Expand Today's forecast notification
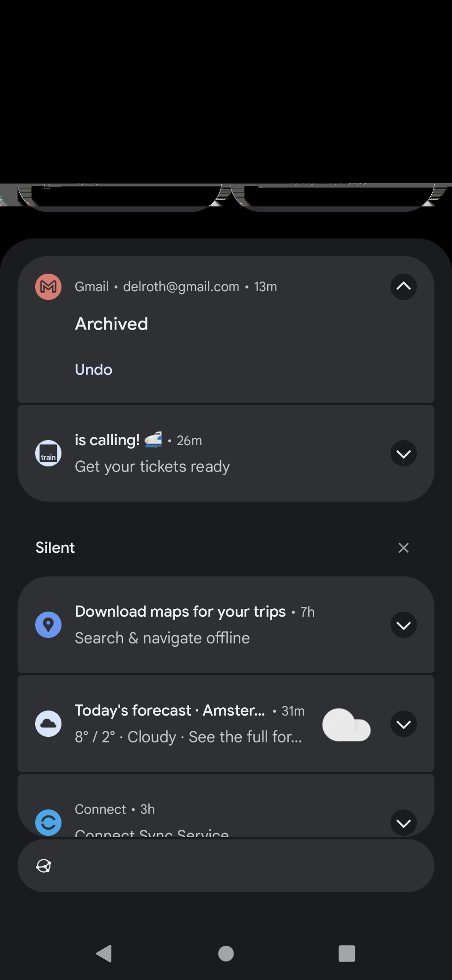The width and height of the screenshot is (452, 980). click(x=403, y=724)
